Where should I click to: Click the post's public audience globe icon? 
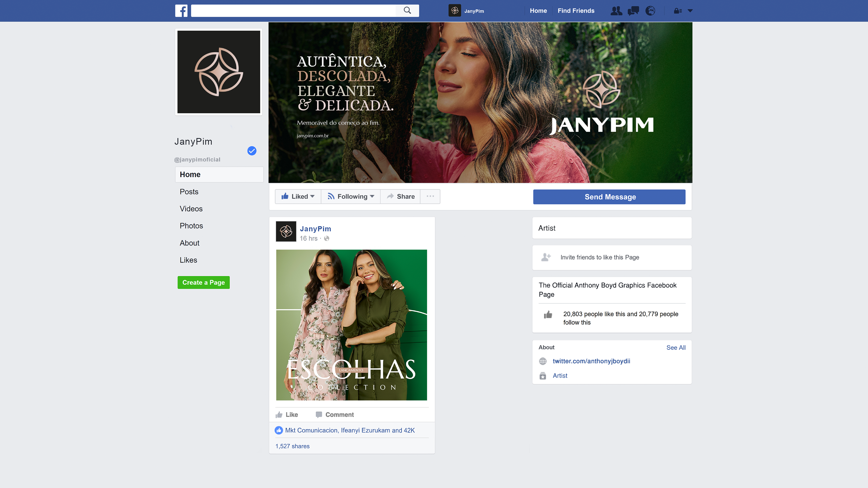[326, 238]
